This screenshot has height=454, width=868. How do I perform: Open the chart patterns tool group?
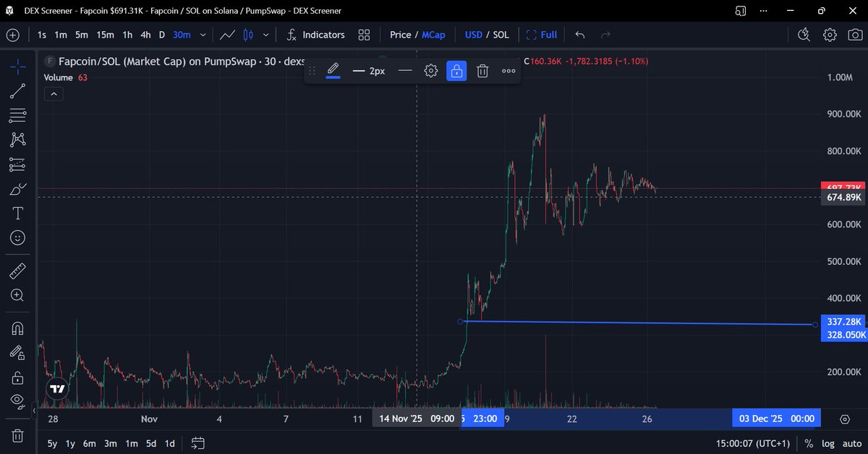[17, 140]
